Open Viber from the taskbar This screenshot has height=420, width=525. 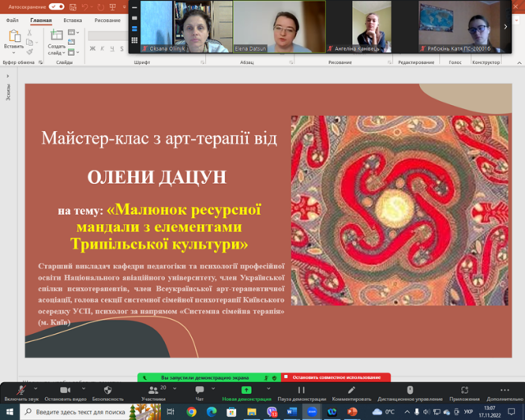[x=272, y=412]
